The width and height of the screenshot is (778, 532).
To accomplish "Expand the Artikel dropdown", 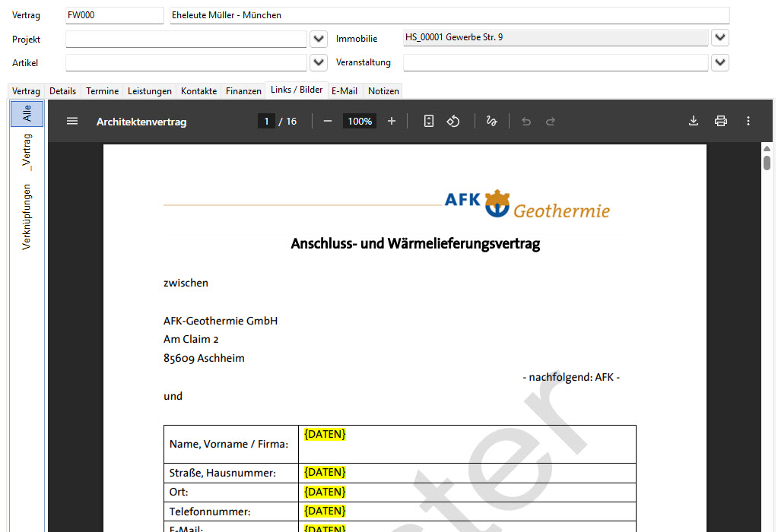I will coord(319,63).
